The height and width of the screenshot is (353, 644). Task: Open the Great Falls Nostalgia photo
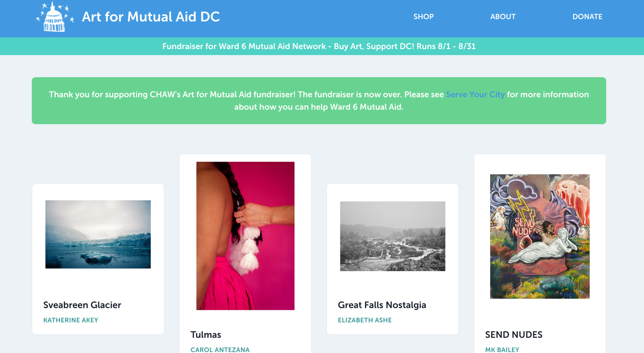click(392, 236)
